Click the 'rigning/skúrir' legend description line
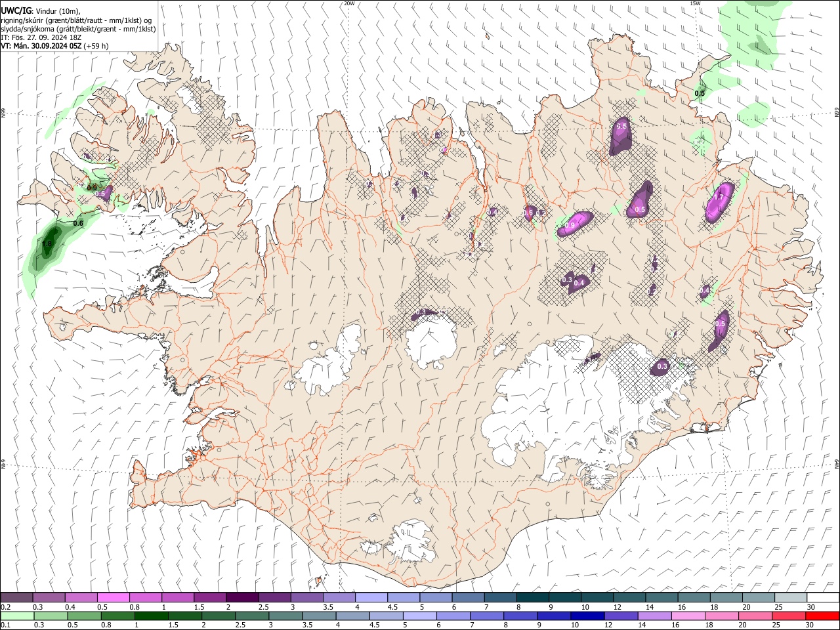 tap(76, 20)
